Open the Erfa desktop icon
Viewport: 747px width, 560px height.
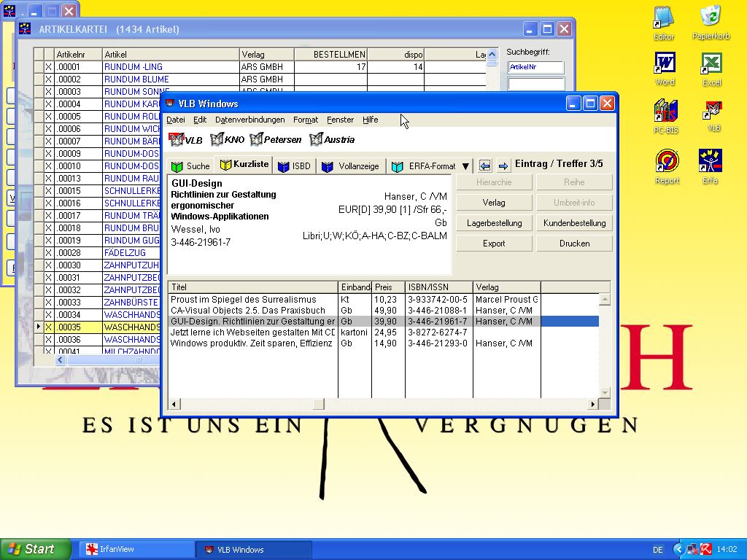pos(711,166)
